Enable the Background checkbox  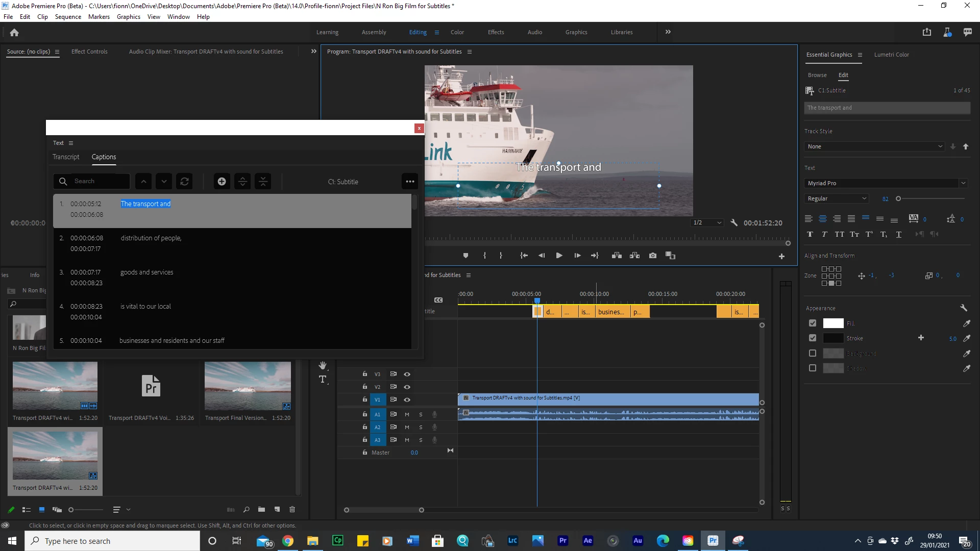click(x=813, y=353)
